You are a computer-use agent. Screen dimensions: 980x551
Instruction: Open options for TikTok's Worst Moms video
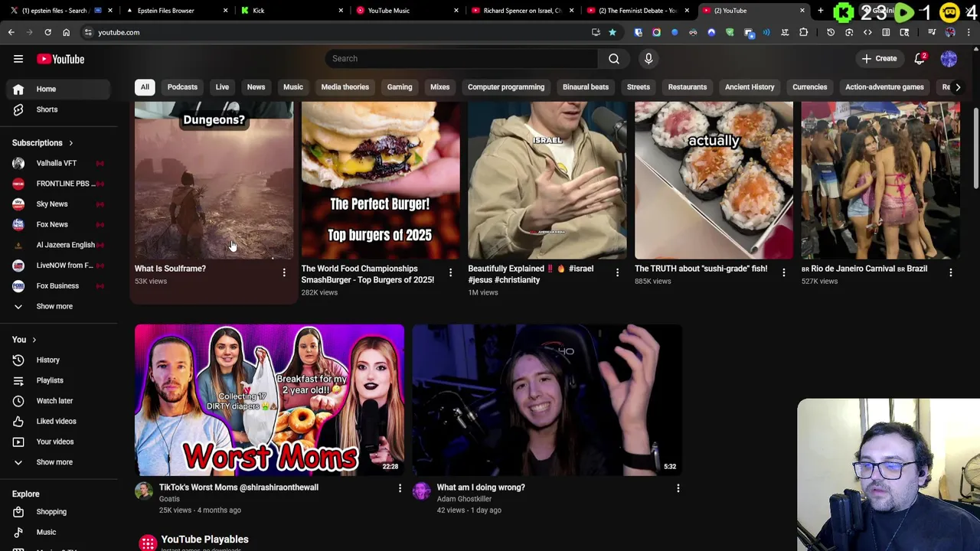(400, 488)
